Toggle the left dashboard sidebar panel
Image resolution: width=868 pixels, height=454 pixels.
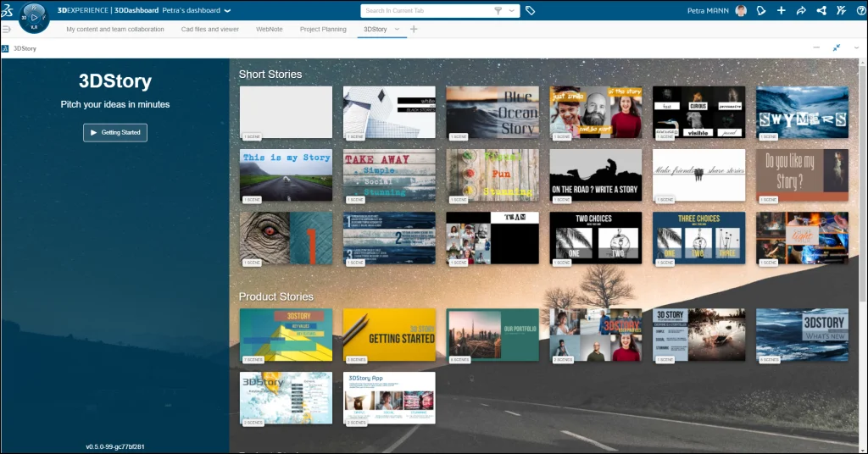[7, 30]
